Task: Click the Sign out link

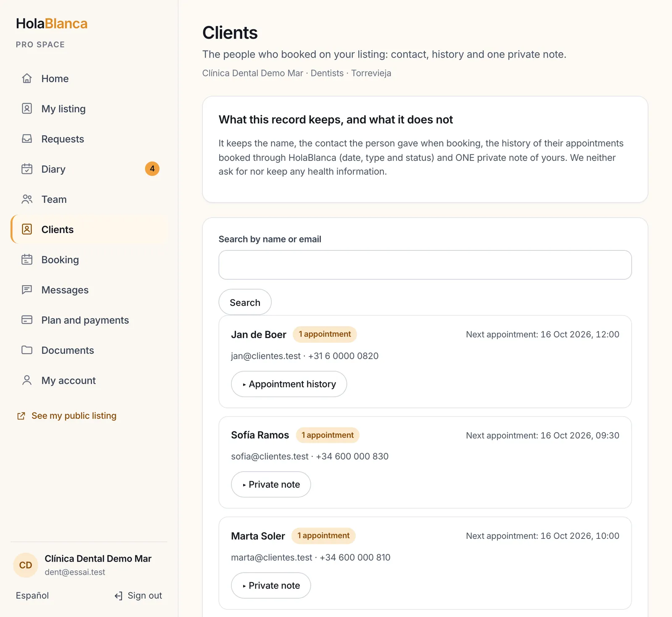Action: pyautogui.click(x=138, y=596)
